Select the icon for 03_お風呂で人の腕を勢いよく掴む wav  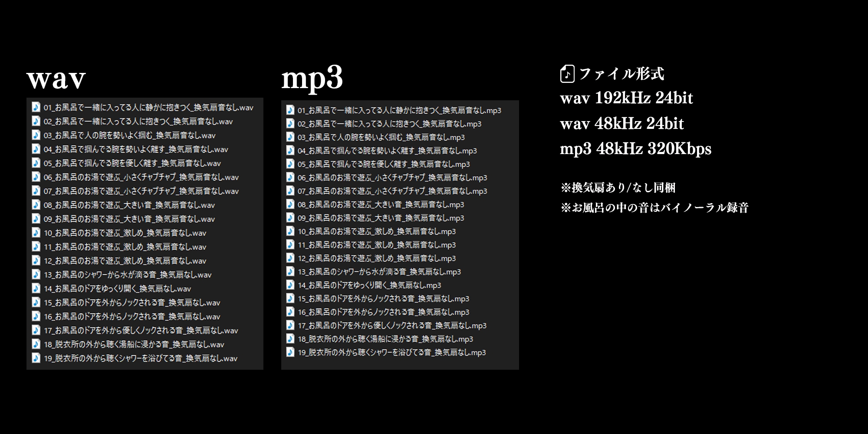[x=36, y=135]
